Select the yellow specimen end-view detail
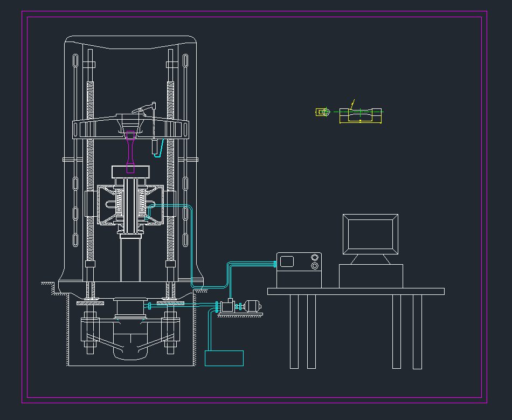The image size is (512, 420). [x=322, y=112]
